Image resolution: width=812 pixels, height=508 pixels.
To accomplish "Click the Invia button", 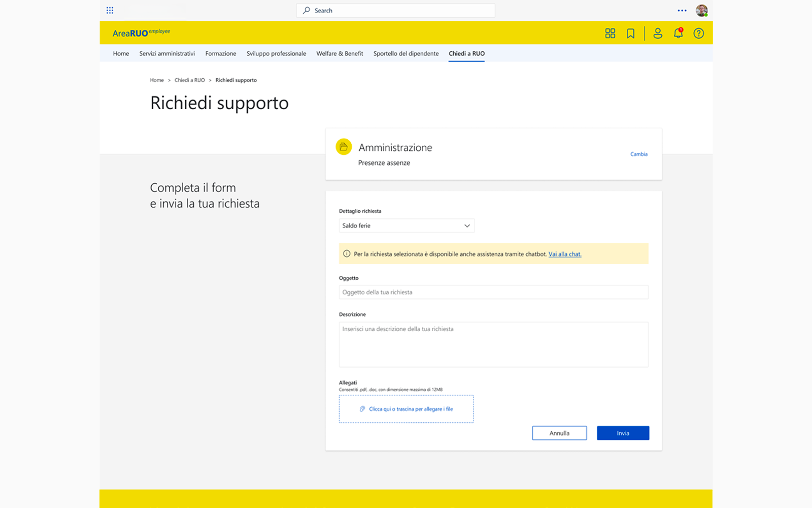I will tap(623, 433).
